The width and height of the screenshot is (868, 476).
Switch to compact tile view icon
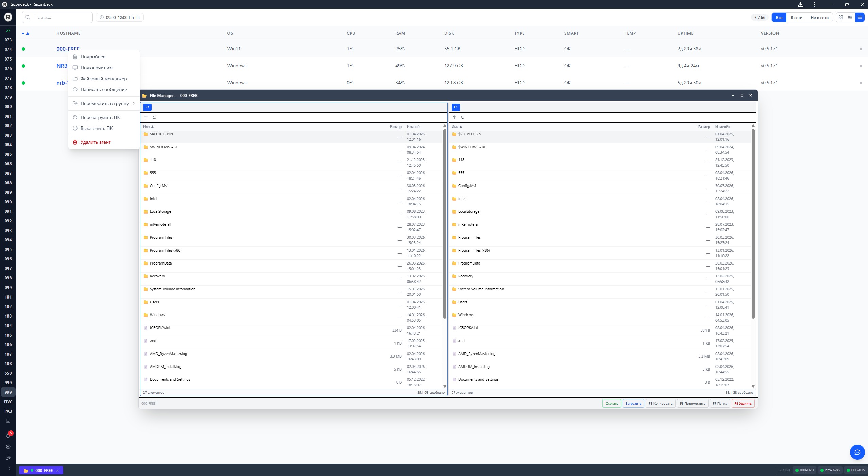click(x=850, y=17)
